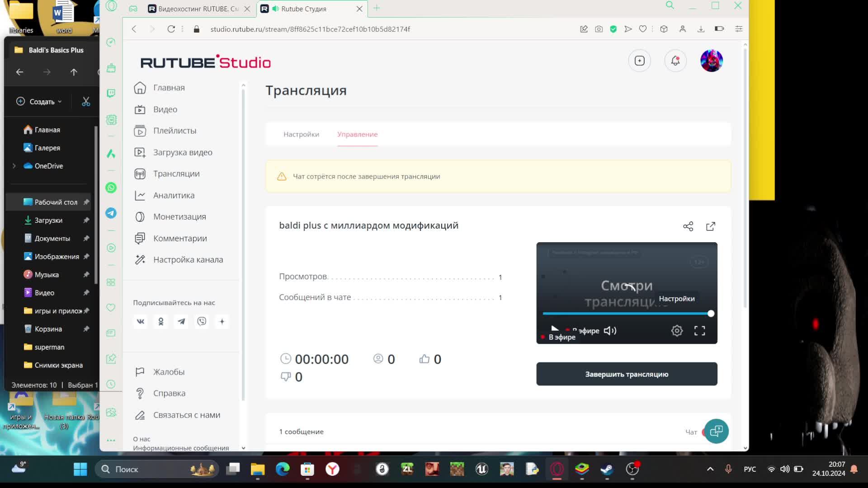
Task: Switch РУС input language indicator
Action: pos(750,469)
